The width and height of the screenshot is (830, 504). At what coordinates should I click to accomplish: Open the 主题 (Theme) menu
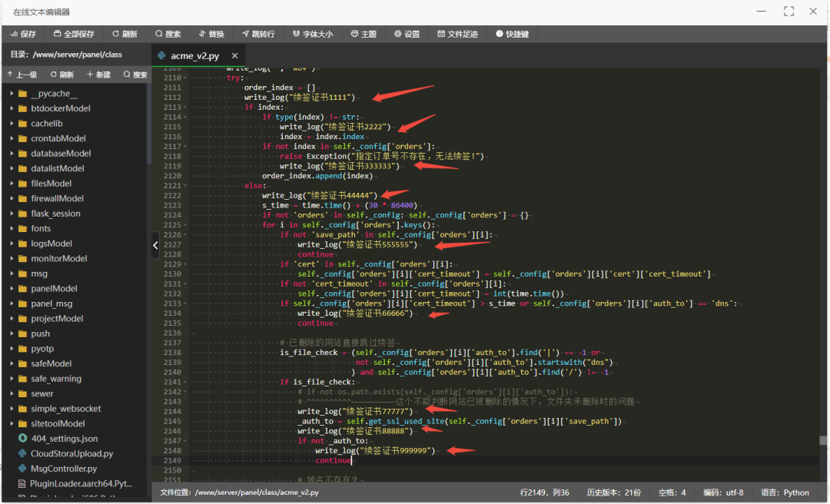tap(364, 34)
